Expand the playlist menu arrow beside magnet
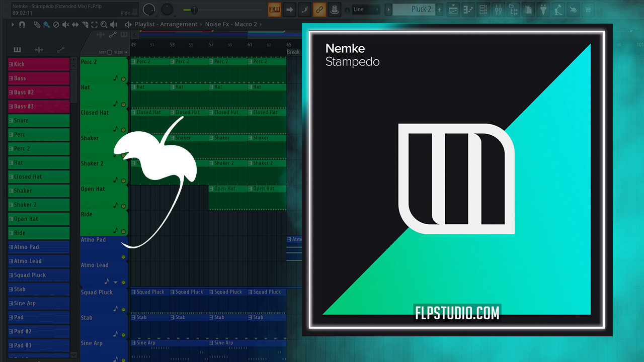Viewport: 644px width, 362px height. click(12, 24)
